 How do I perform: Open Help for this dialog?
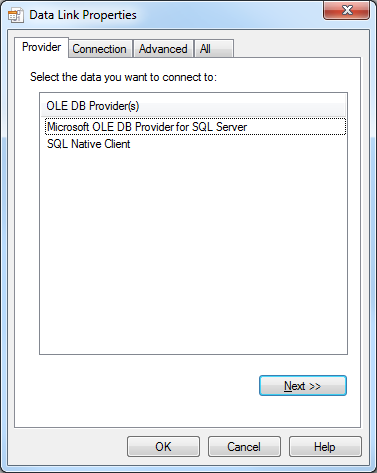(x=325, y=447)
